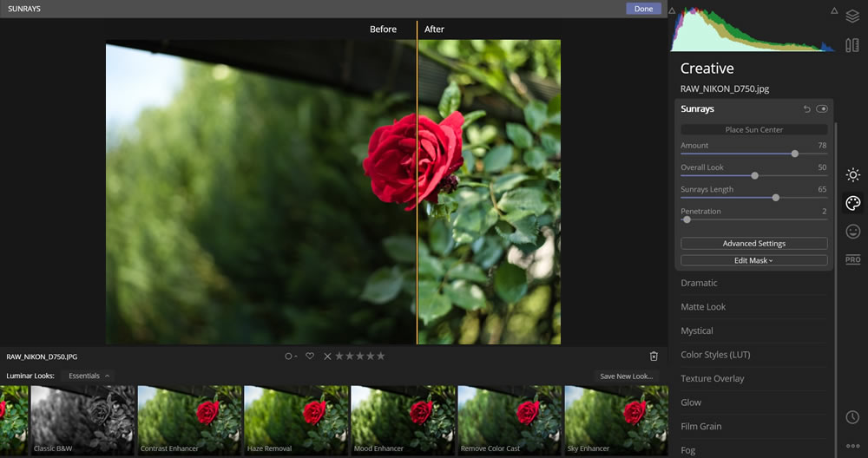Click the After label
This screenshot has width=868, height=458.
(434, 29)
